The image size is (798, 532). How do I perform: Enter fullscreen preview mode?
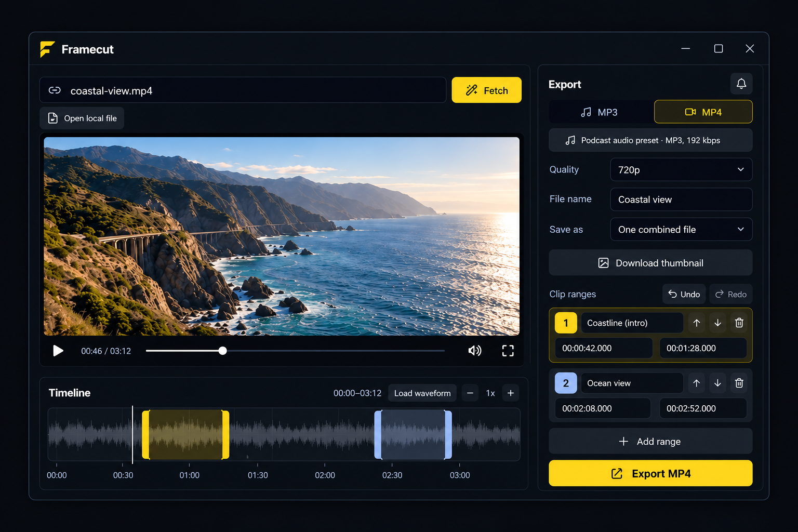508,351
